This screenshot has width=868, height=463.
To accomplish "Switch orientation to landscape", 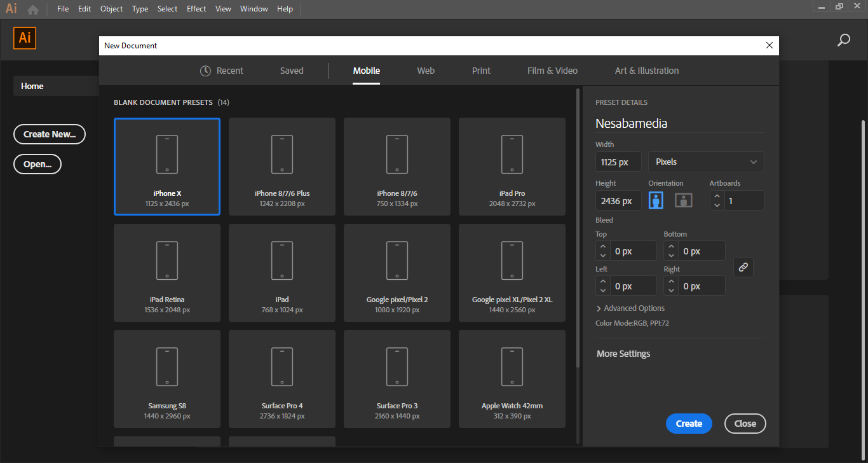I will (x=683, y=200).
